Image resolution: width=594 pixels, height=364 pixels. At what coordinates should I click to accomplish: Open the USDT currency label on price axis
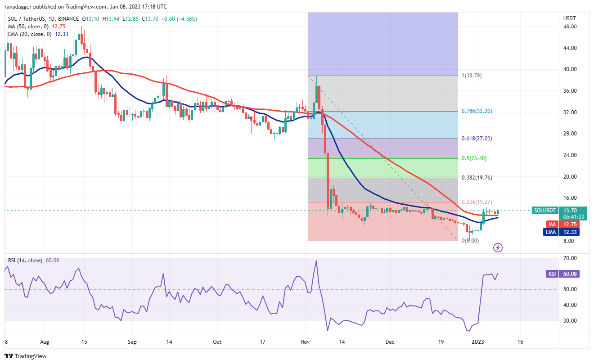[569, 18]
